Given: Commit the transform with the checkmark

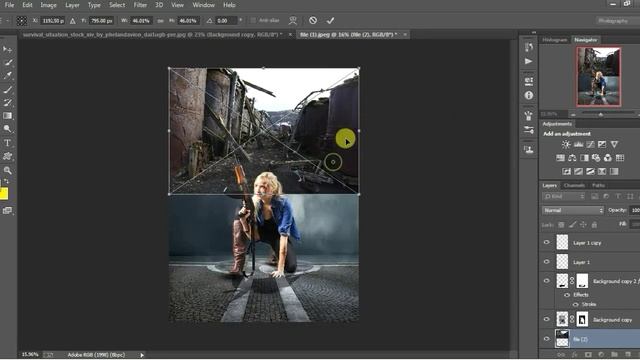Looking at the screenshot, I should point(330,20).
